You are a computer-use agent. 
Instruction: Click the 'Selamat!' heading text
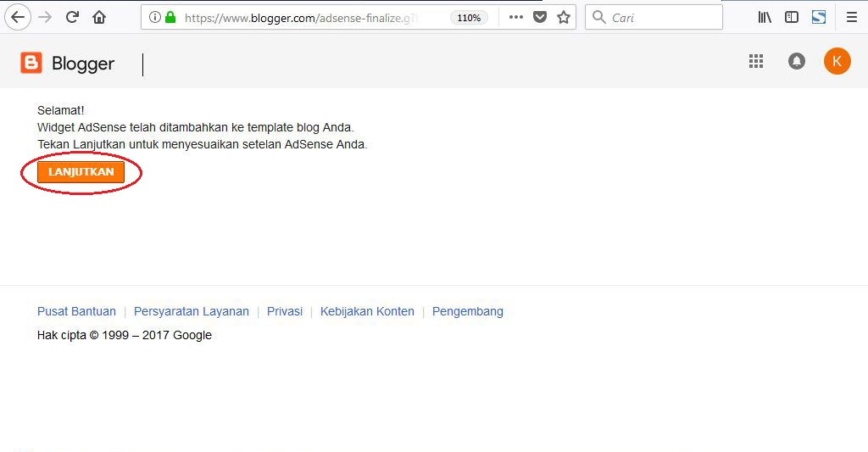(60, 110)
